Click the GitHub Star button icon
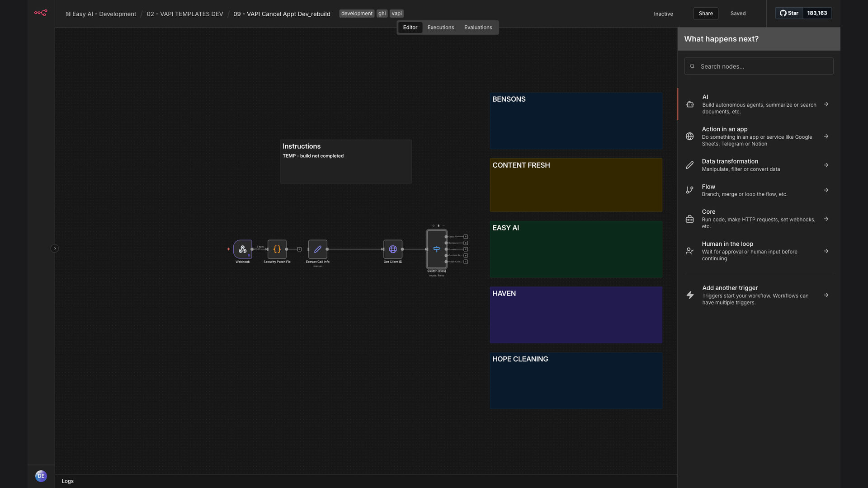Image resolution: width=868 pixels, height=488 pixels. coord(789,13)
